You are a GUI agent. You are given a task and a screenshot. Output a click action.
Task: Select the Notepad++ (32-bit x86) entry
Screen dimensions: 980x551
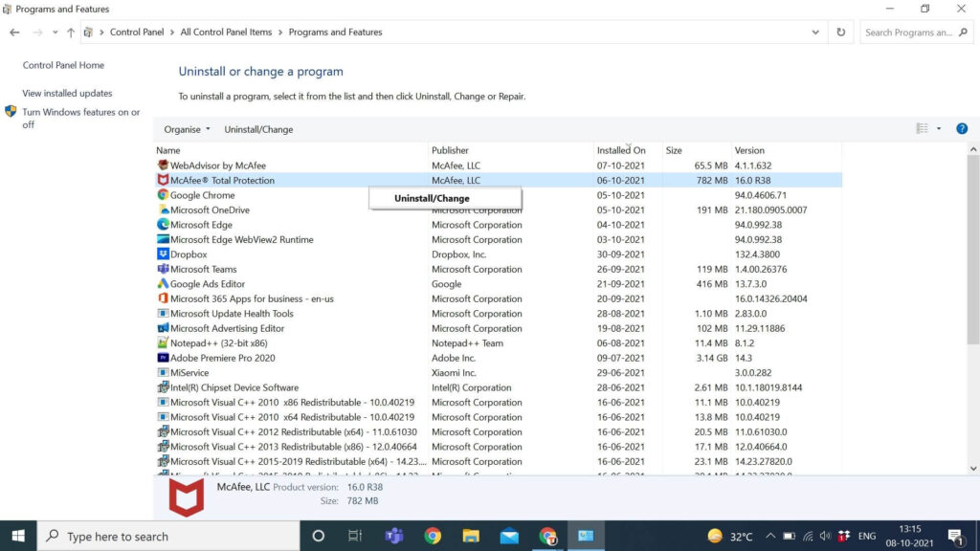pyautogui.click(x=218, y=343)
